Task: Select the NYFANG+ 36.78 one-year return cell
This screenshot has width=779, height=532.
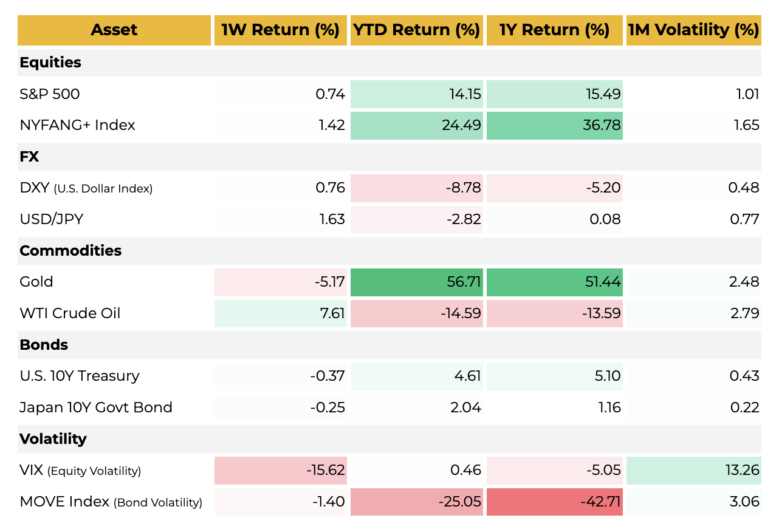Action: pyautogui.click(x=554, y=125)
